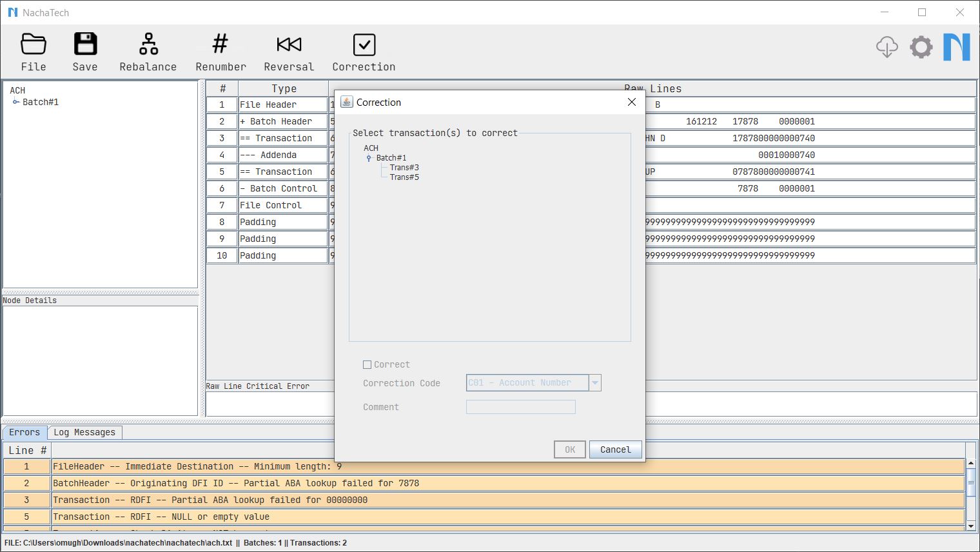
Task: Open a file using the File icon
Action: pos(34,45)
